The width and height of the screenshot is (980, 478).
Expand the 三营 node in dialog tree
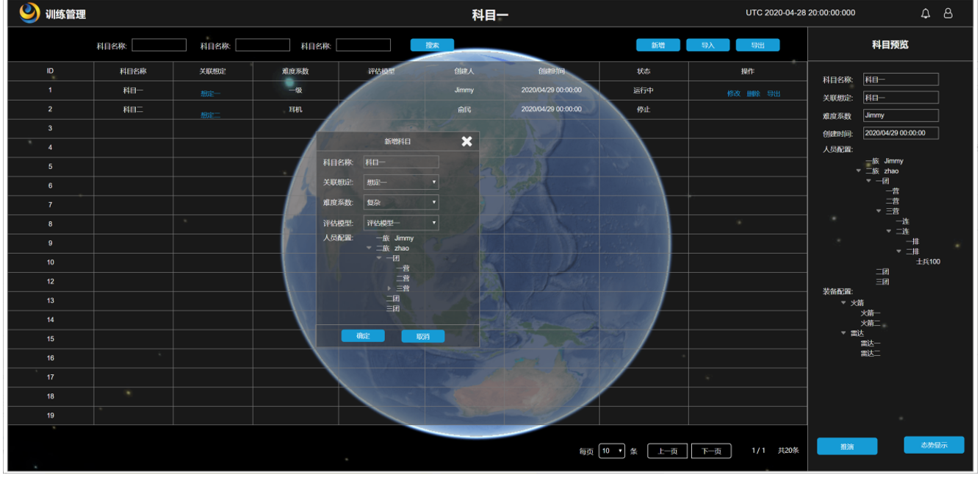click(x=389, y=288)
